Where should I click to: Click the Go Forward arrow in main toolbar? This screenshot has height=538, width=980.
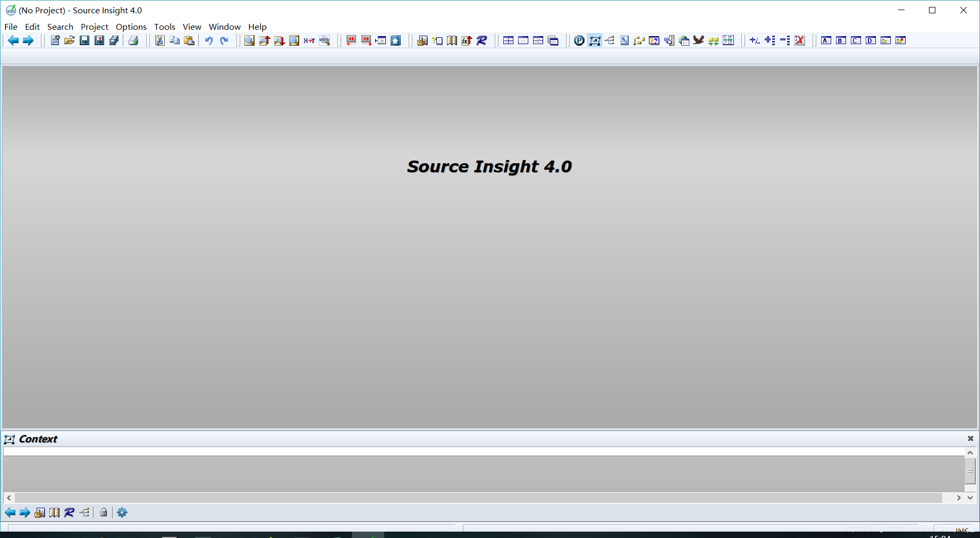[x=28, y=40]
